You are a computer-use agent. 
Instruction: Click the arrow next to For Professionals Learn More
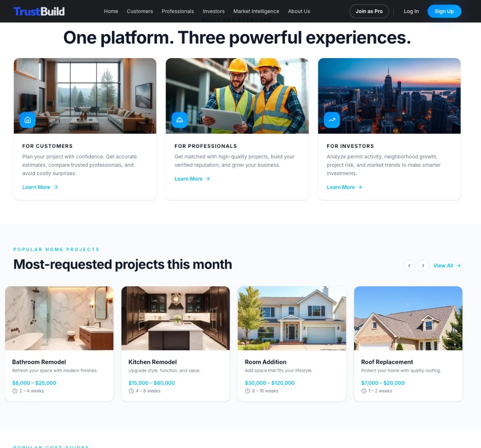pyautogui.click(x=208, y=179)
